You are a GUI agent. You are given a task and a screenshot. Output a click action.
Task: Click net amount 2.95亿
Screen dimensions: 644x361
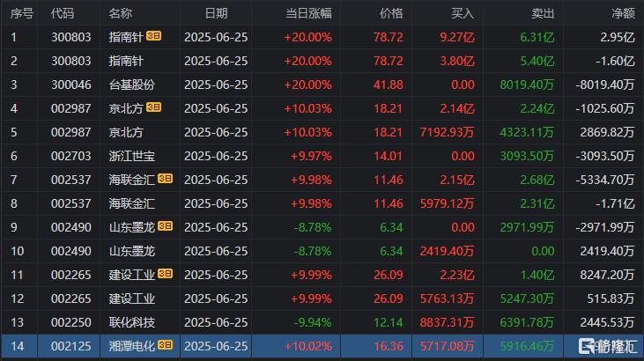pyautogui.click(x=618, y=37)
